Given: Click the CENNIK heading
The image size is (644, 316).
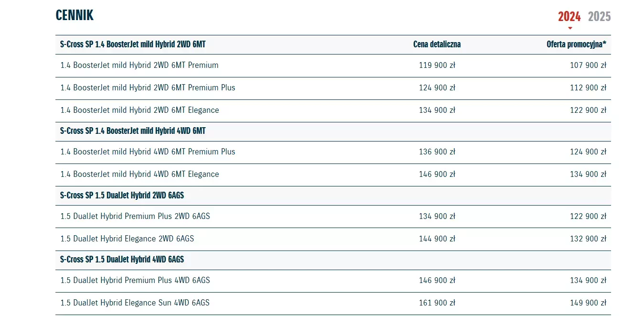Looking at the screenshot, I should click(x=75, y=15).
